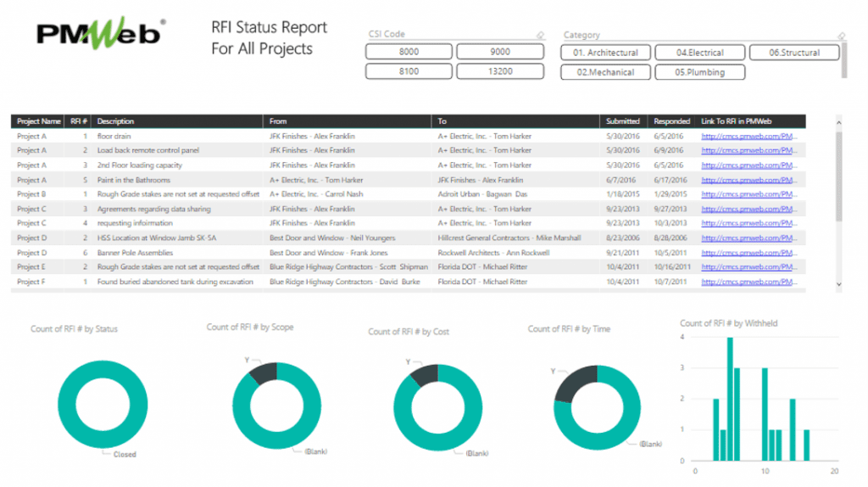Open RFI link for requesting information row
The image size is (868, 487).
coord(749,223)
